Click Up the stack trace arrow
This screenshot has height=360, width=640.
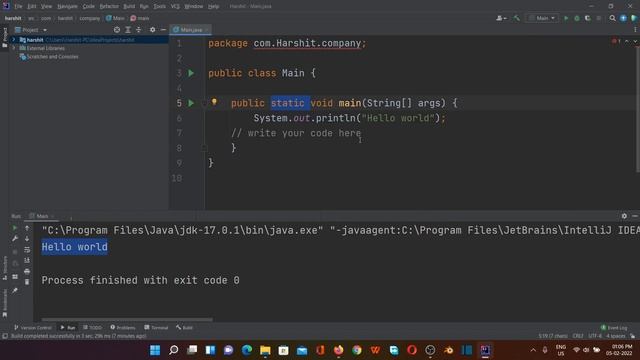point(27,228)
